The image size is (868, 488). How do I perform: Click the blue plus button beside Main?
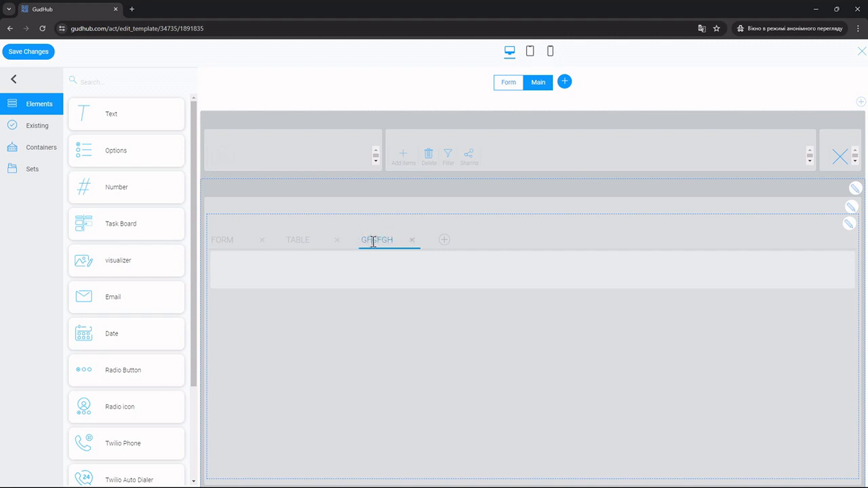pyautogui.click(x=565, y=81)
